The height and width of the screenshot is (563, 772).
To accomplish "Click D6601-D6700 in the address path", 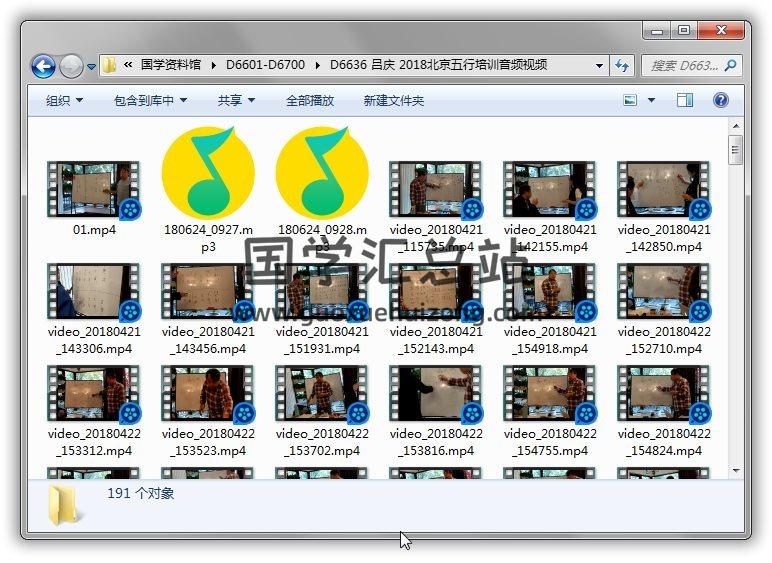I will pos(266,65).
